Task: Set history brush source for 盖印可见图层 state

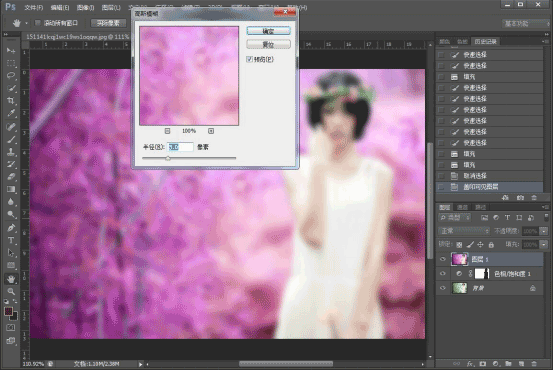Action: tap(441, 187)
